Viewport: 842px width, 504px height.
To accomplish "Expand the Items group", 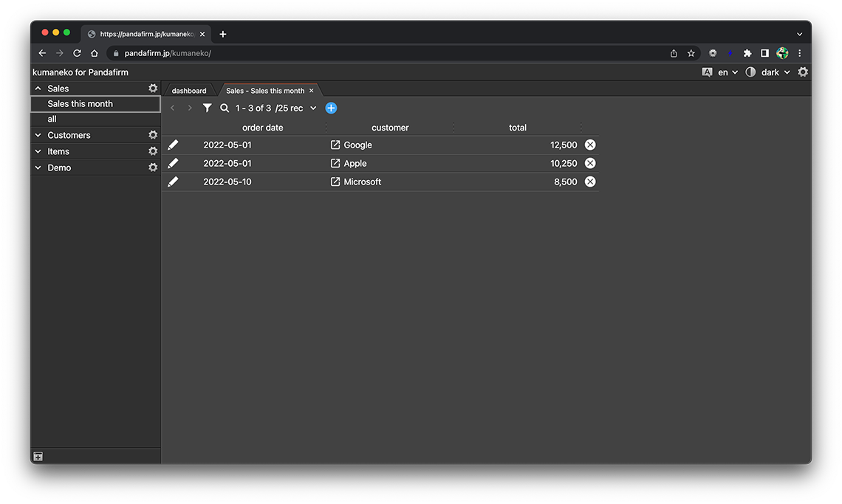I will [38, 152].
